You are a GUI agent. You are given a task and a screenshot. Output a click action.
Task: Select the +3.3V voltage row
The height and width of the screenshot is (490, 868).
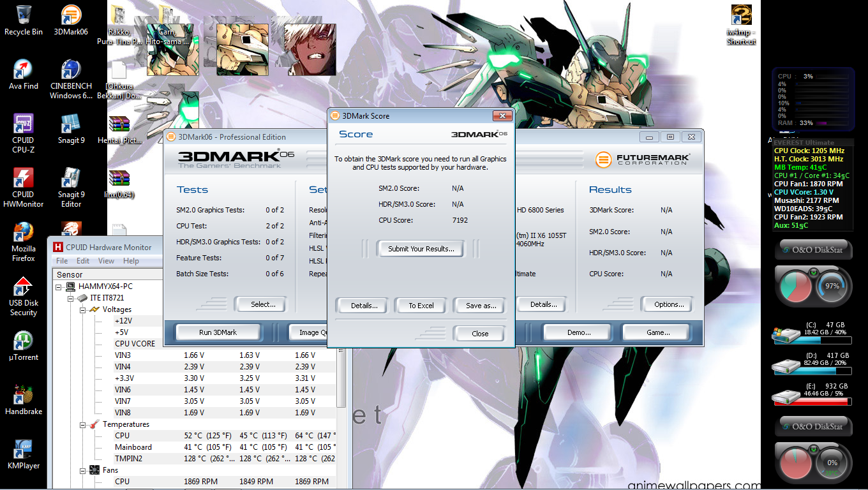tap(225, 378)
